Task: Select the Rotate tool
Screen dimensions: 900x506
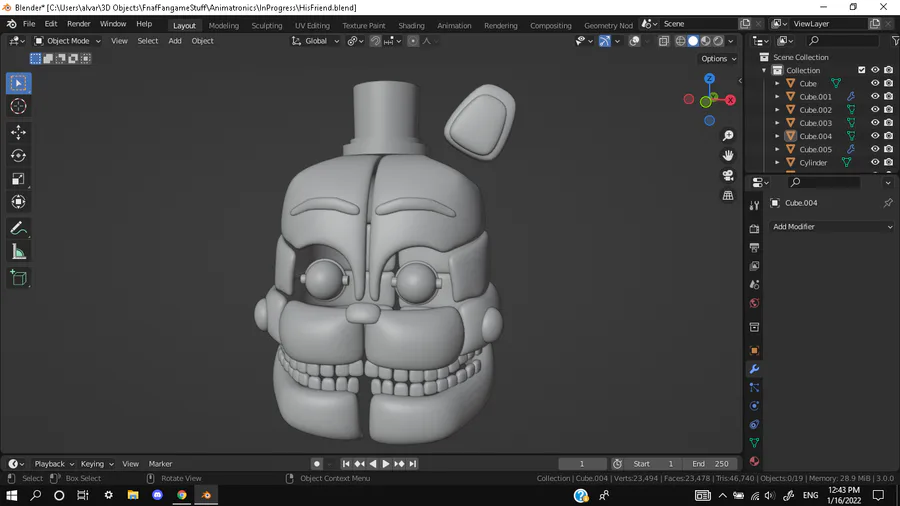Action: click(18, 155)
